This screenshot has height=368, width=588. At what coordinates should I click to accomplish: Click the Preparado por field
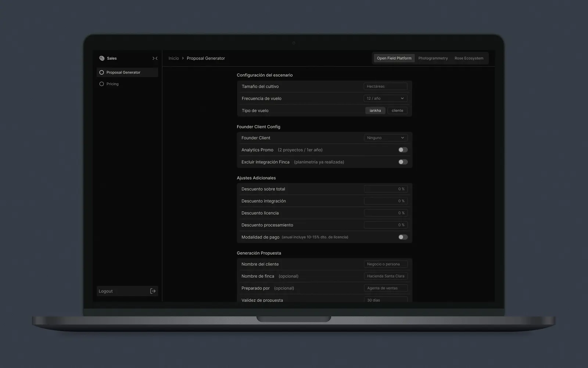[x=386, y=288]
